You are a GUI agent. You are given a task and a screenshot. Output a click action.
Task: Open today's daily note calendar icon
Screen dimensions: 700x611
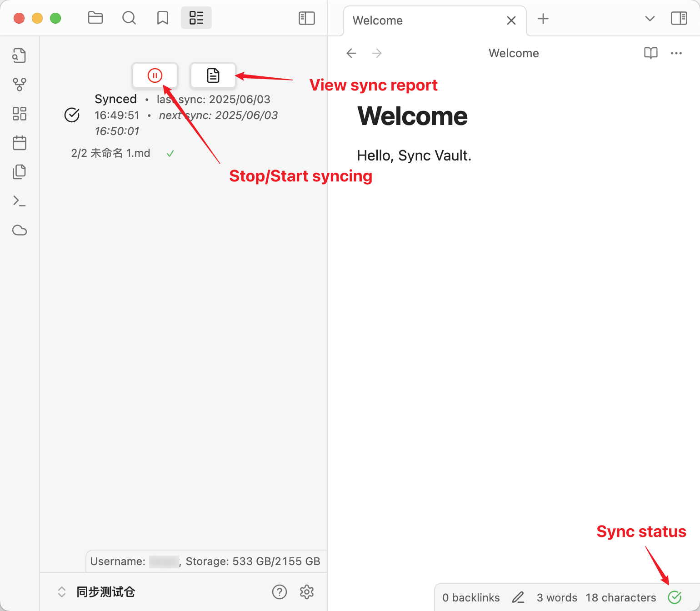coord(20,143)
